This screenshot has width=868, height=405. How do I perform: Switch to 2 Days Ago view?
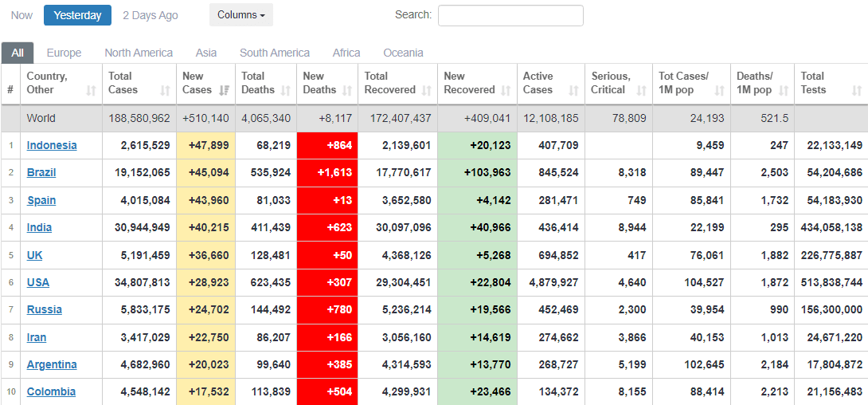(151, 15)
